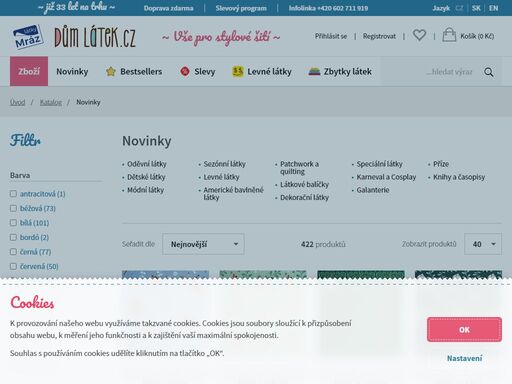Tick the béžová color checkbox

point(13,208)
